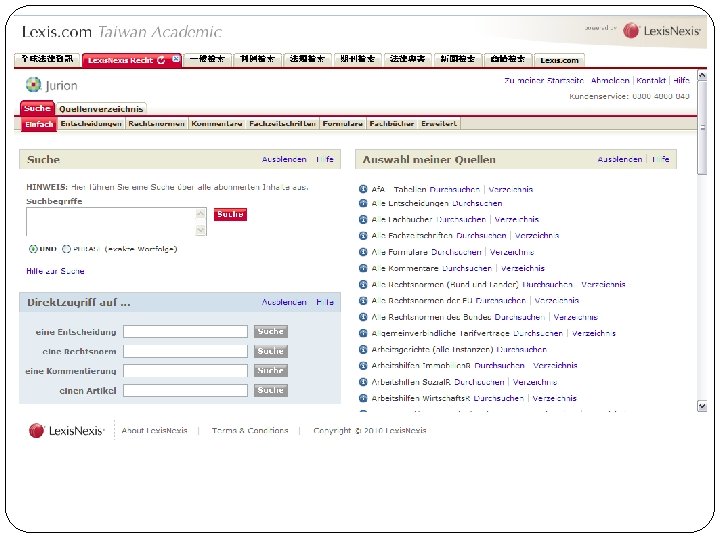Focus the eine Rechtsnorm input field
Screen dimensions: 720x540
click(186, 351)
